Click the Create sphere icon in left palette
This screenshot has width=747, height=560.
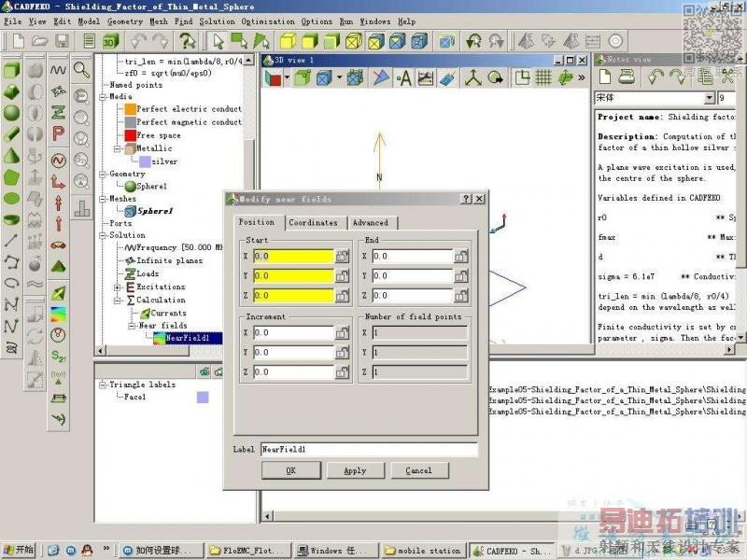(x=12, y=113)
